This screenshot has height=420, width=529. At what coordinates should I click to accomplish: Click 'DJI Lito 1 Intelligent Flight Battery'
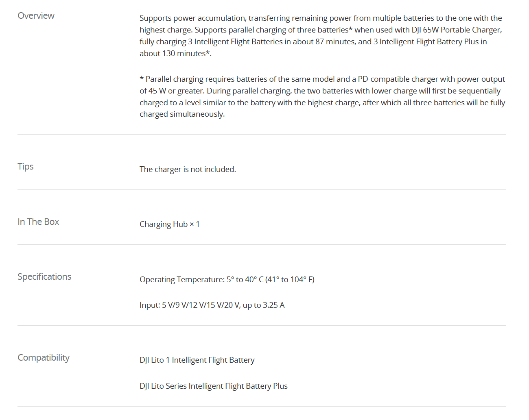point(197,360)
